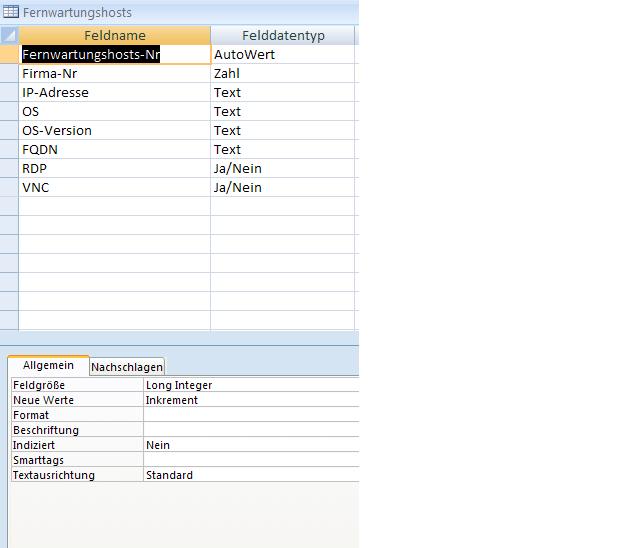Click the Fernwartungshosts table icon in title

[x=11, y=12]
